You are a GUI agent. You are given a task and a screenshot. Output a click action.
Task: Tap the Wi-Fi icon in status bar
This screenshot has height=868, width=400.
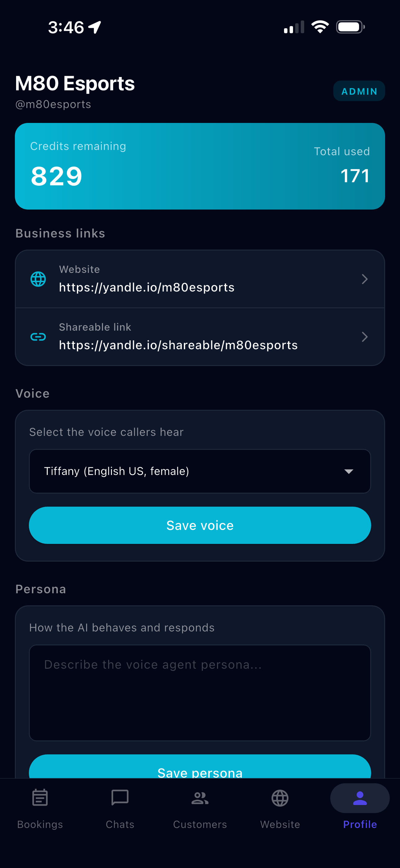[x=320, y=27]
